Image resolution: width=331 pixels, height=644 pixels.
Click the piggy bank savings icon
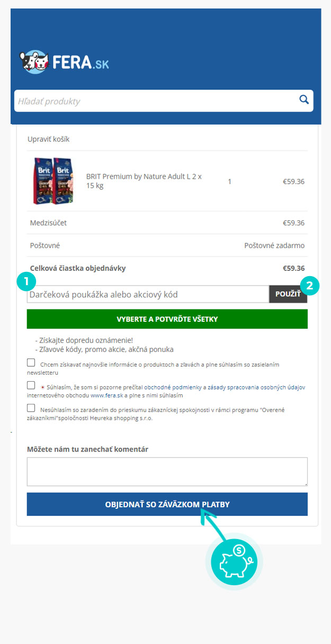click(x=234, y=562)
